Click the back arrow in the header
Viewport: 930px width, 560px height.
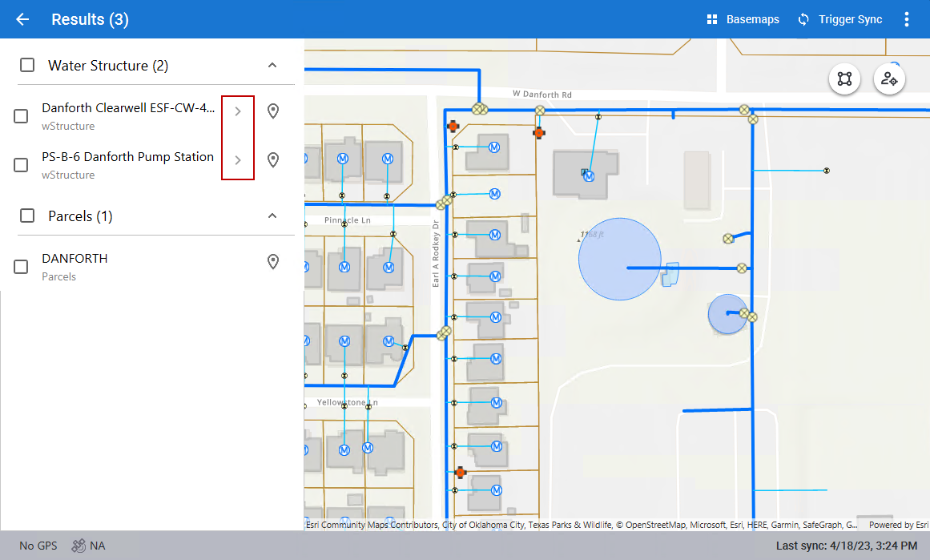point(22,19)
